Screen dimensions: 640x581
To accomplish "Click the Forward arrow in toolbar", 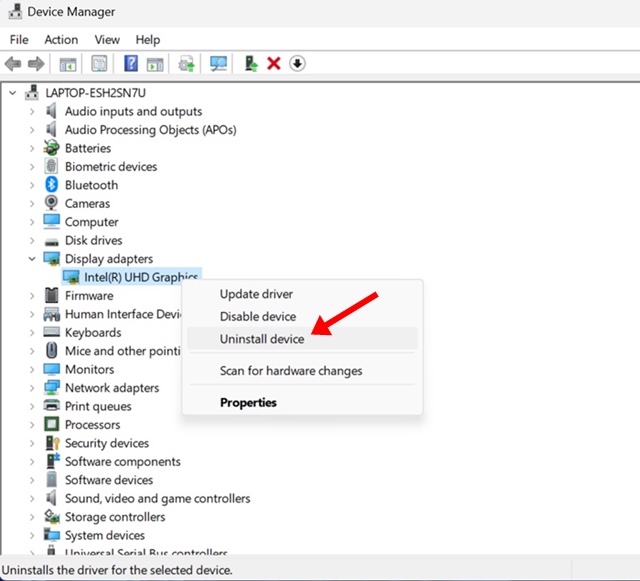I will (x=36, y=64).
